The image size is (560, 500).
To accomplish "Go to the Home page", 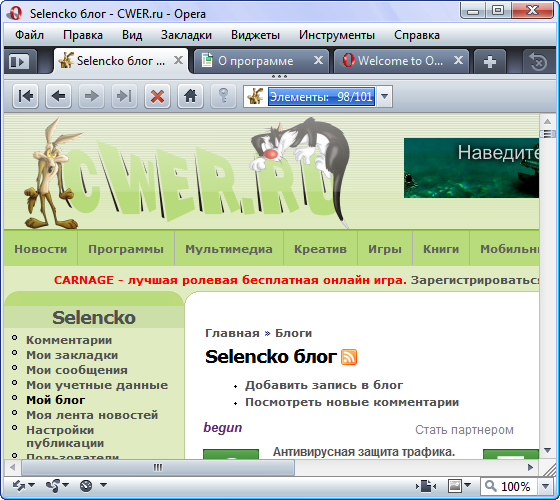I will coord(190,96).
